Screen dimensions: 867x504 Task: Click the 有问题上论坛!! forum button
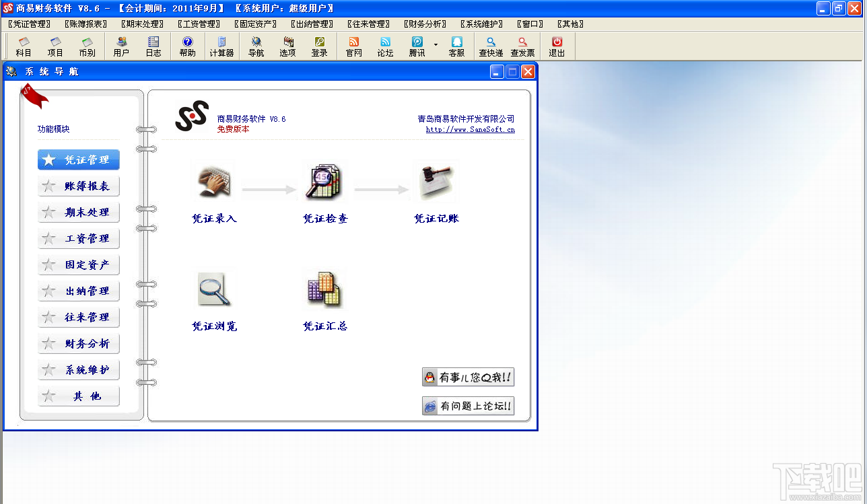pos(468,405)
